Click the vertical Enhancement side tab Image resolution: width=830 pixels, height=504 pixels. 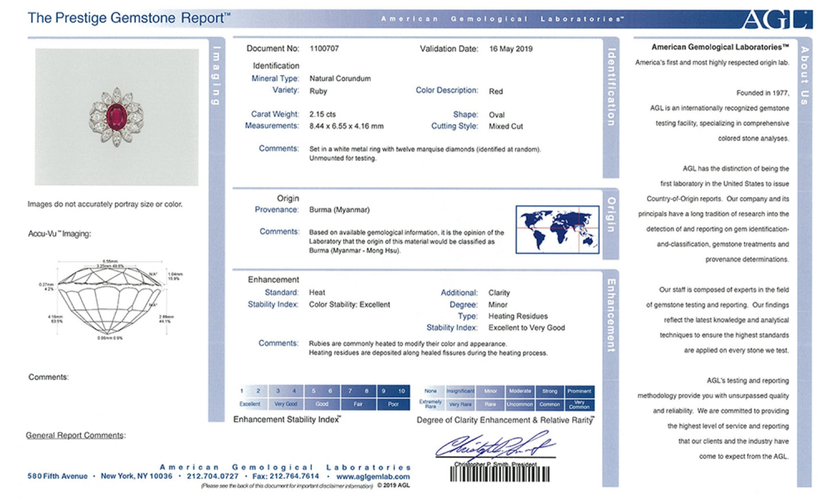[611, 315]
